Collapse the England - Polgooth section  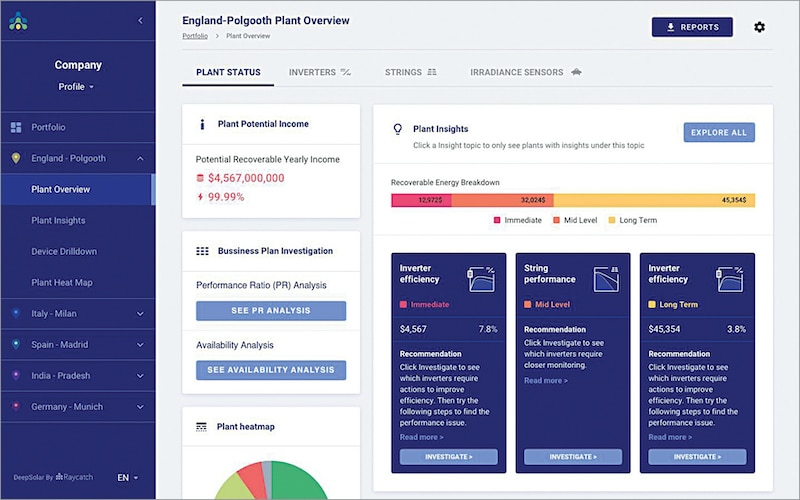pyautogui.click(x=140, y=158)
